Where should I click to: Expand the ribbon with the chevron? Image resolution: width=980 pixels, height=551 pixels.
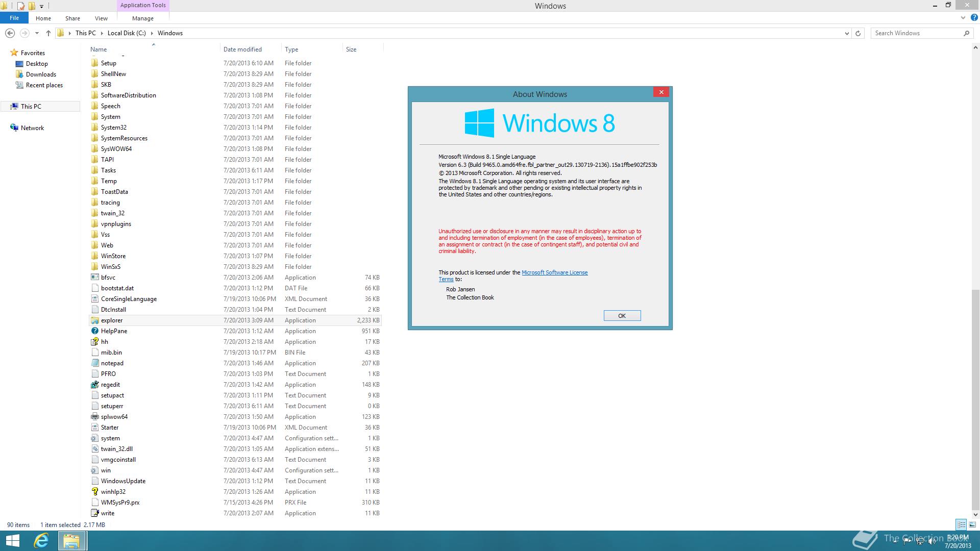963,17
